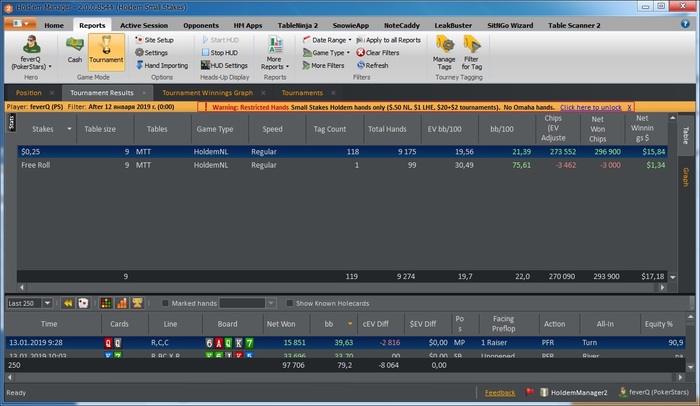
Task: Select the 13.01.2019 9:28 hand row
Action: 346,343
